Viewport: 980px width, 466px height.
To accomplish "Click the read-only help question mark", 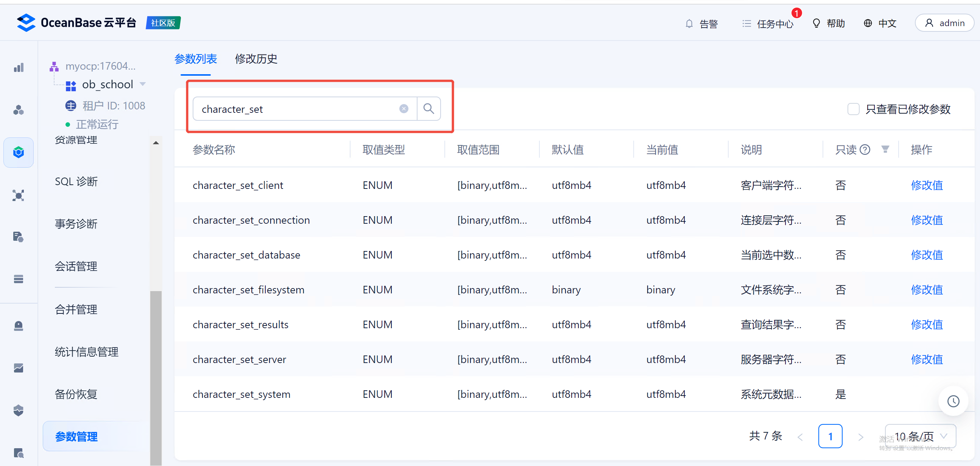I will [865, 150].
